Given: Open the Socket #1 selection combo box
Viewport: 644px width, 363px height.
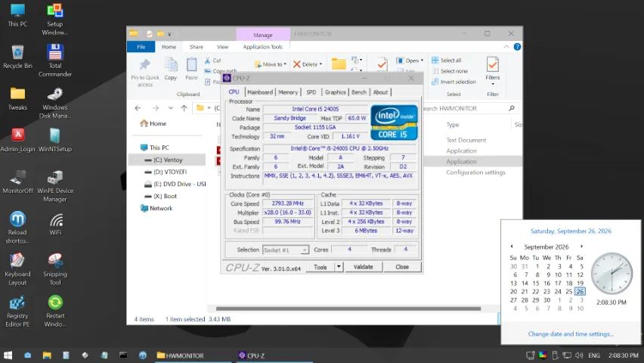Looking at the screenshot, I should [285, 250].
